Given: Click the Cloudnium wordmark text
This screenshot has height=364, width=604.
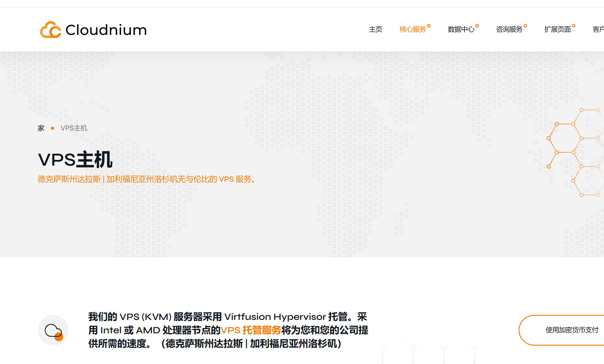Looking at the screenshot, I should tap(106, 30).
